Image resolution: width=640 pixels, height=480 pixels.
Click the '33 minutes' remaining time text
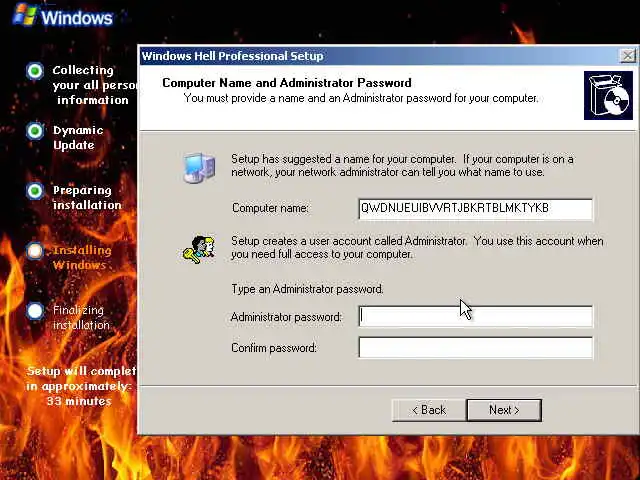pos(79,401)
